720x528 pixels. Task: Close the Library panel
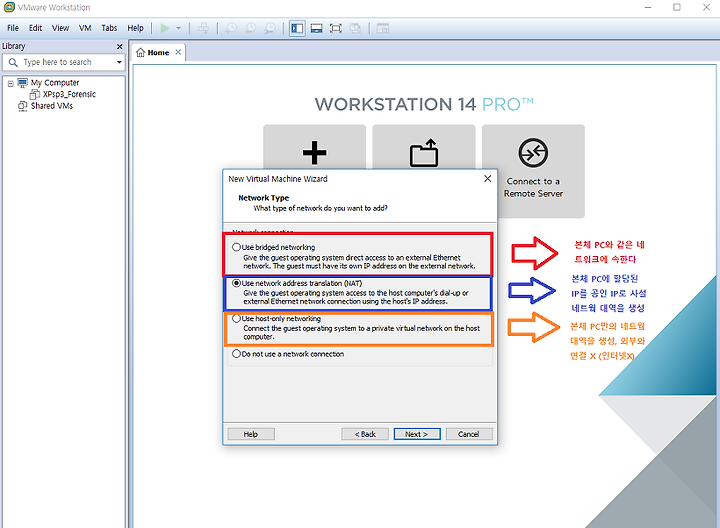[x=119, y=46]
